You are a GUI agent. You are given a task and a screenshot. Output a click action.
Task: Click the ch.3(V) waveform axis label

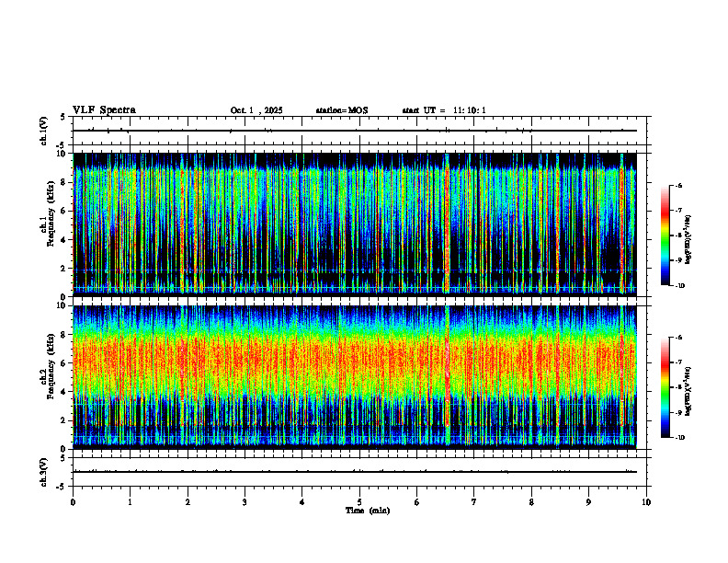coord(44,472)
